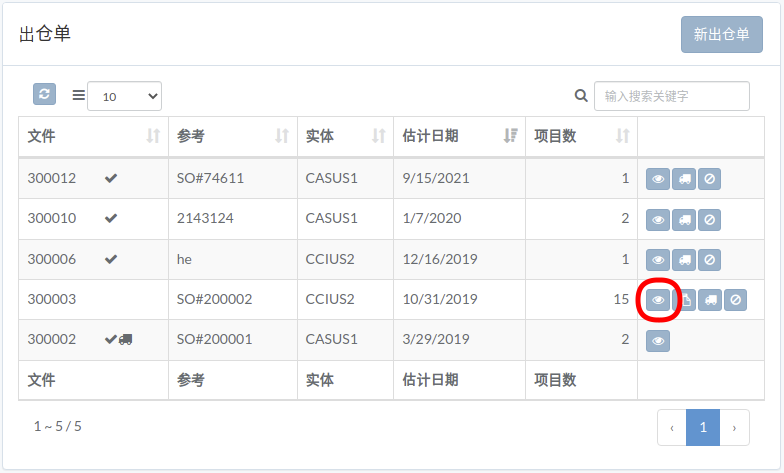Click truck ship icon for order 300012

pyautogui.click(x=684, y=179)
